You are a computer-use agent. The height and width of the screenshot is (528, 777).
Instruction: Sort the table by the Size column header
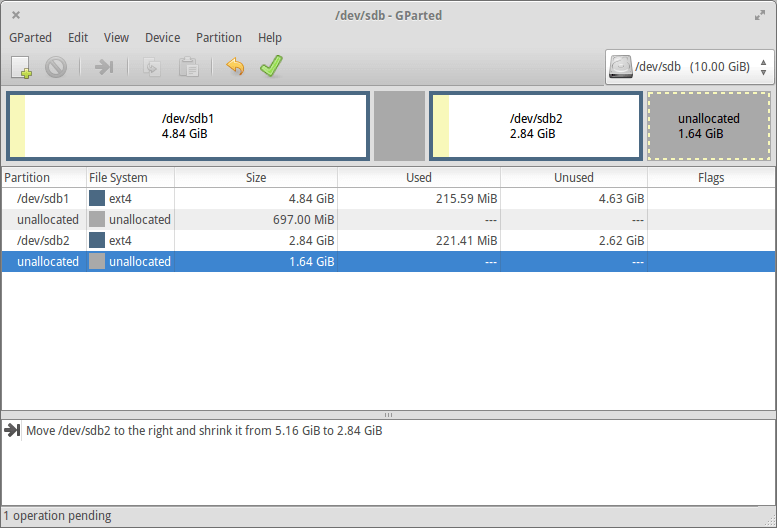pyautogui.click(x=256, y=177)
